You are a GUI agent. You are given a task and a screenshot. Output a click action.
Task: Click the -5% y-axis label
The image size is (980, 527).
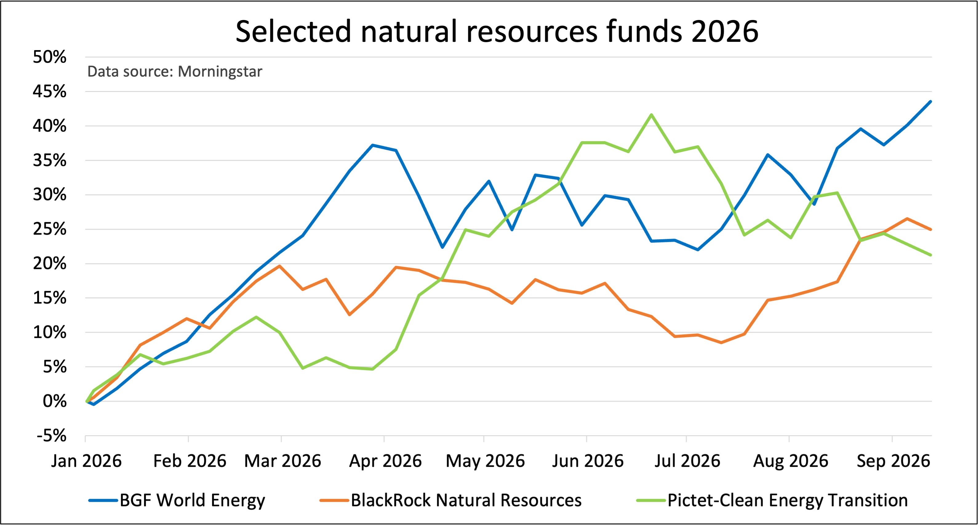(x=51, y=436)
